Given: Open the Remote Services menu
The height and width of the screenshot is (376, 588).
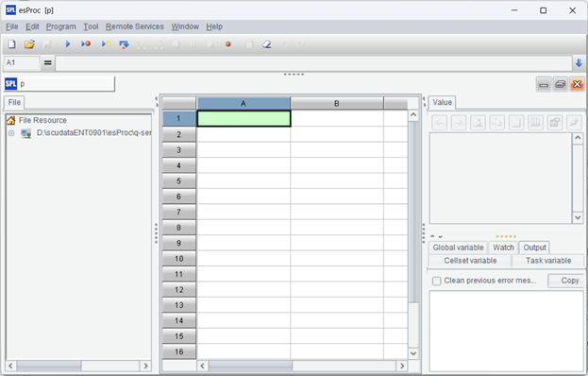Looking at the screenshot, I should [x=135, y=26].
